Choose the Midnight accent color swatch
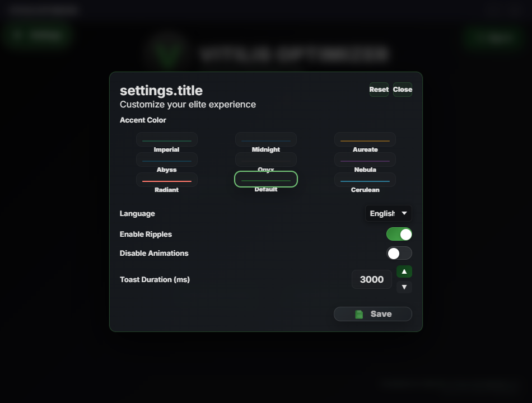Image resolution: width=532 pixels, height=403 pixels. pyautogui.click(x=265, y=140)
